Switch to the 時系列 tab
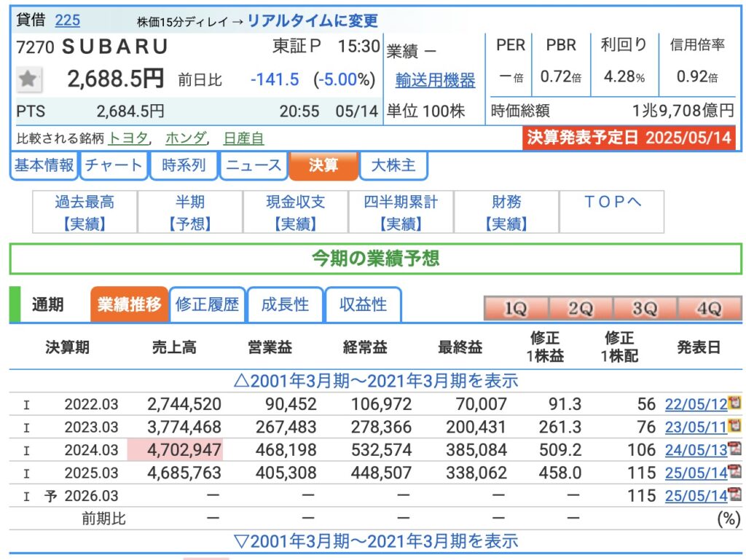This screenshot has width=746, height=560. [184, 165]
